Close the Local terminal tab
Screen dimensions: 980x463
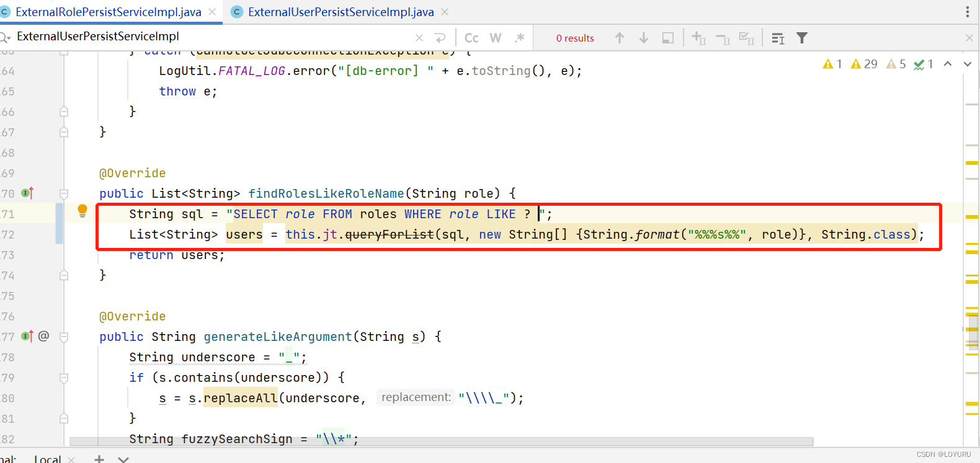[x=71, y=459]
